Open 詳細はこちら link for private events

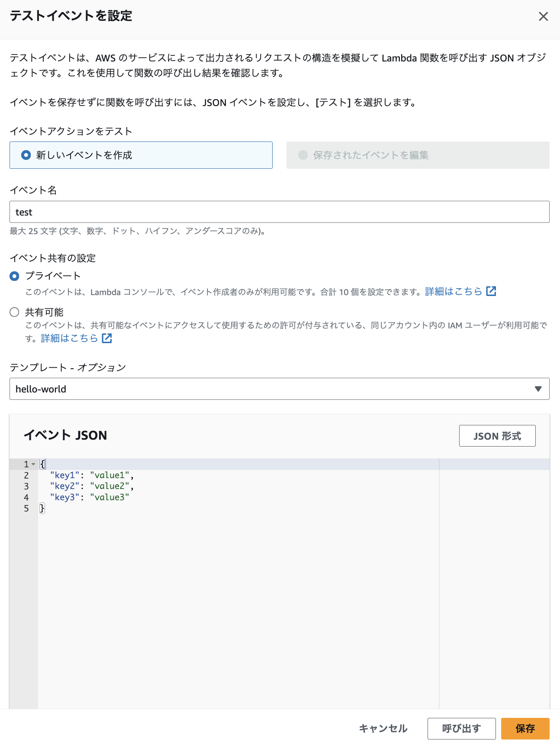pos(453,292)
